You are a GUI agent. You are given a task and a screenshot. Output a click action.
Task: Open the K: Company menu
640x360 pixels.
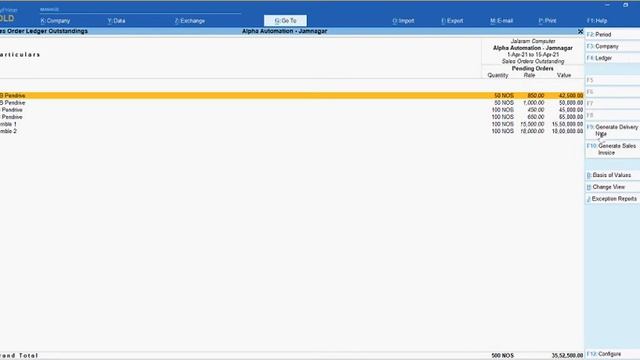[x=55, y=21]
